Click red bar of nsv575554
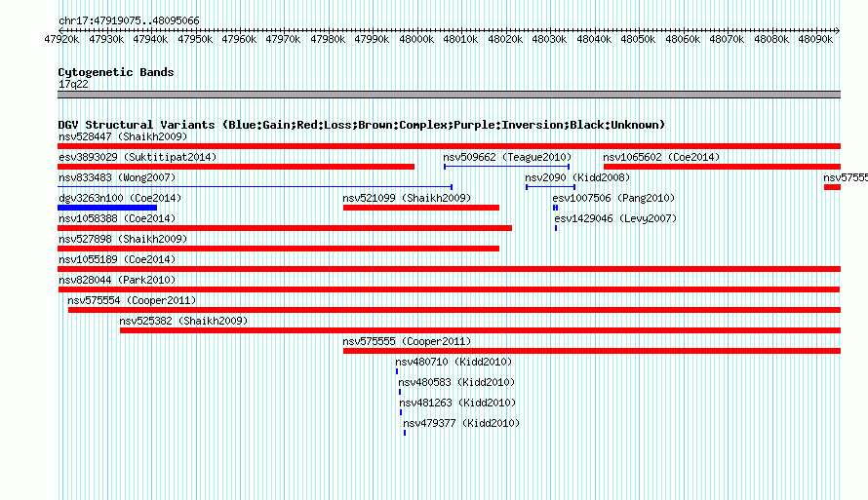Viewport: 868px width, 500px height. pos(454,310)
